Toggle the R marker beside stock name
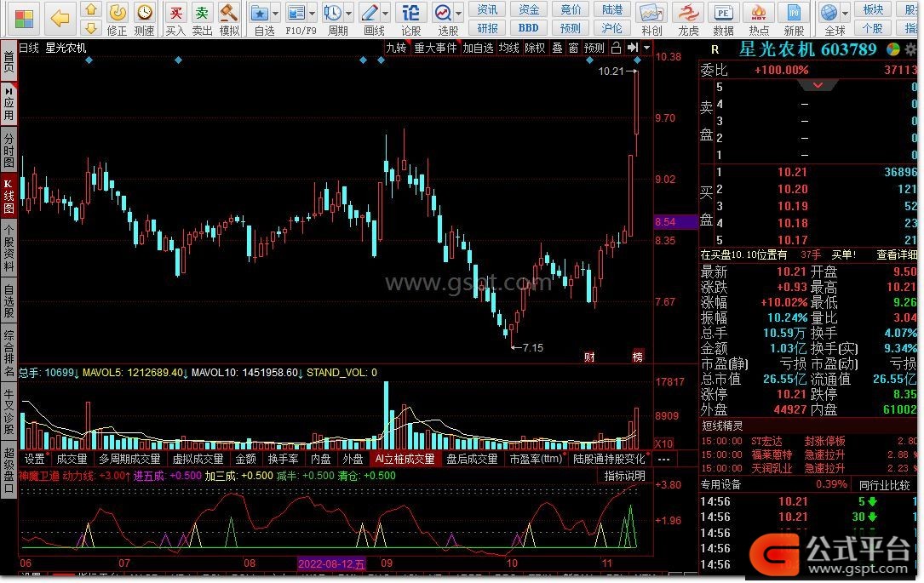Screen dimensions: 924x583 [x=715, y=50]
